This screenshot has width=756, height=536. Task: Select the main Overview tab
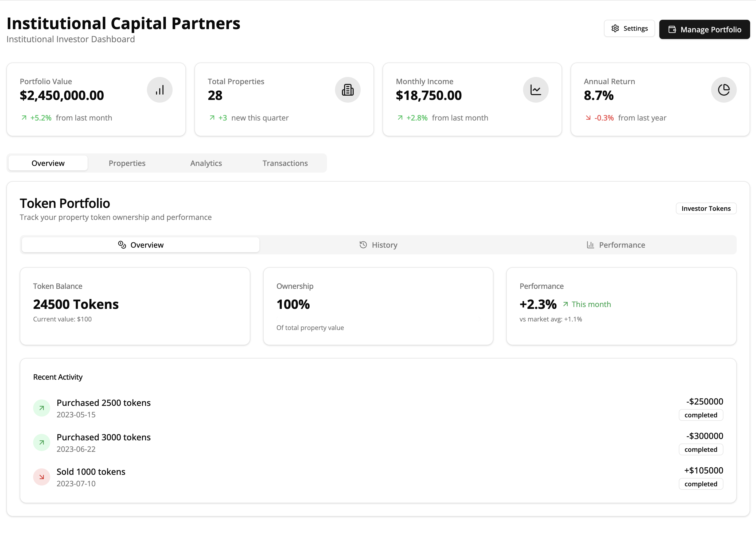(x=48, y=163)
